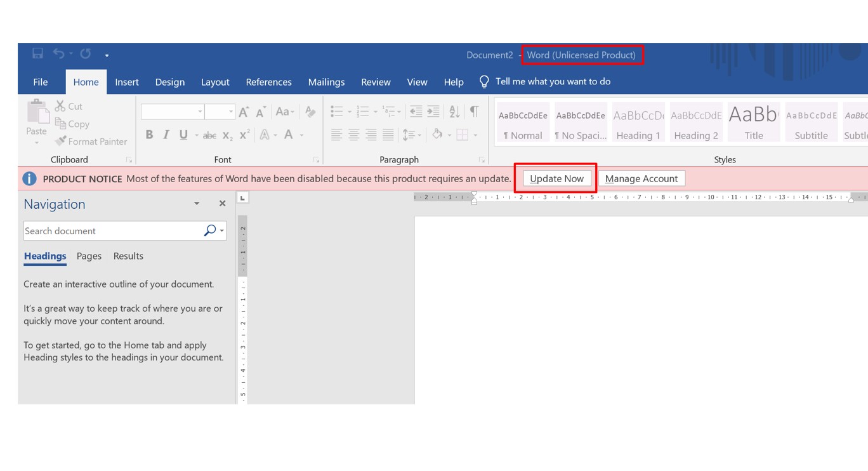
Task: Open the Change Case Aa dropdown
Action: 285,112
